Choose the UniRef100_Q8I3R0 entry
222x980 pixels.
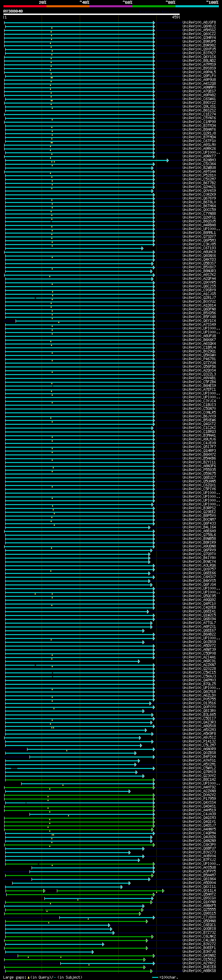199,711
